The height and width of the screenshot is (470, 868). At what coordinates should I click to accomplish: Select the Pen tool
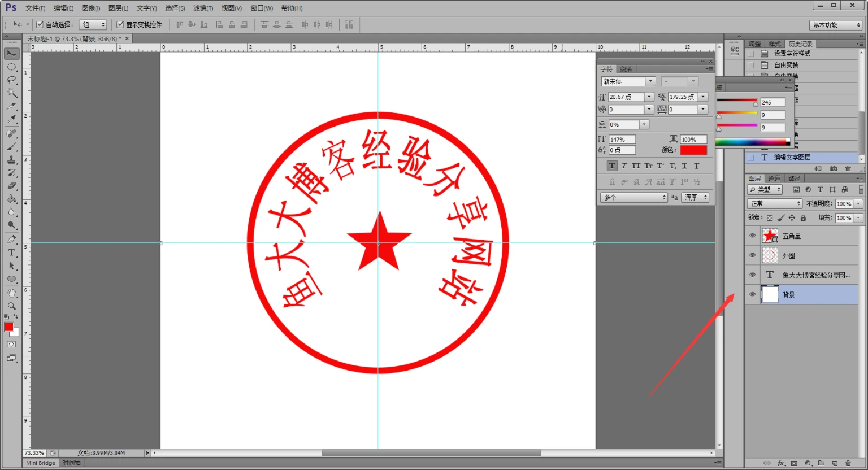tap(11, 240)
